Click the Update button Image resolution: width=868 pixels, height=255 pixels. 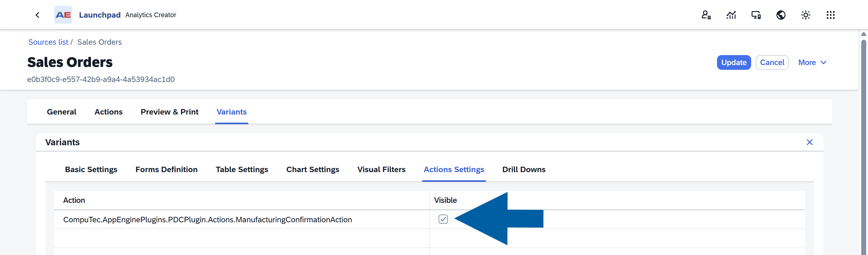[734, 63]
